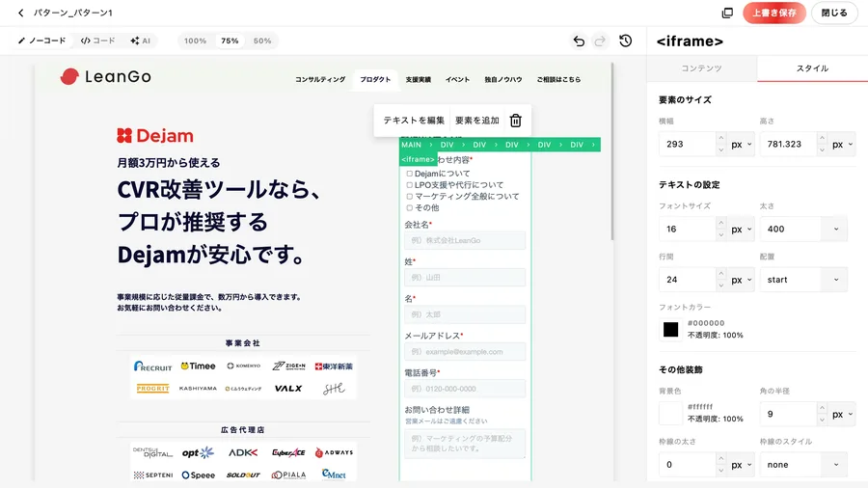Click the 閉じる button
Viewport: 868px width, 488px height.
[834, 13]
